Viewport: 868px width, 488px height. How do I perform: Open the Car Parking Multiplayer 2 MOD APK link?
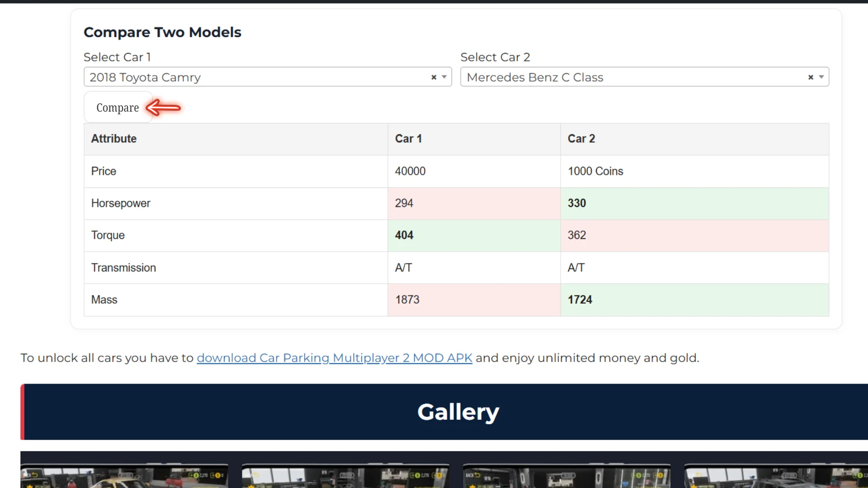[334, 357]
